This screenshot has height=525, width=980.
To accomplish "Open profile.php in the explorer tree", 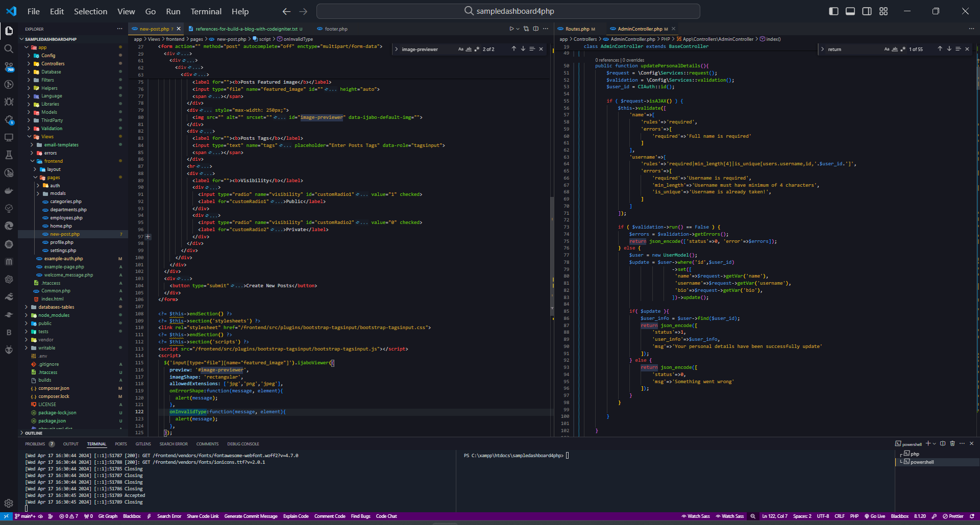I will pos(61,242).
